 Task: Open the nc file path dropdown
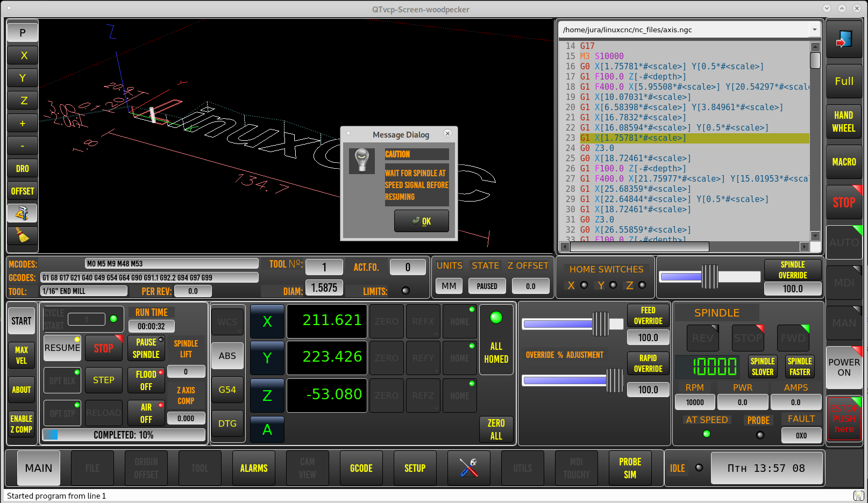click(x=815, y=30)
